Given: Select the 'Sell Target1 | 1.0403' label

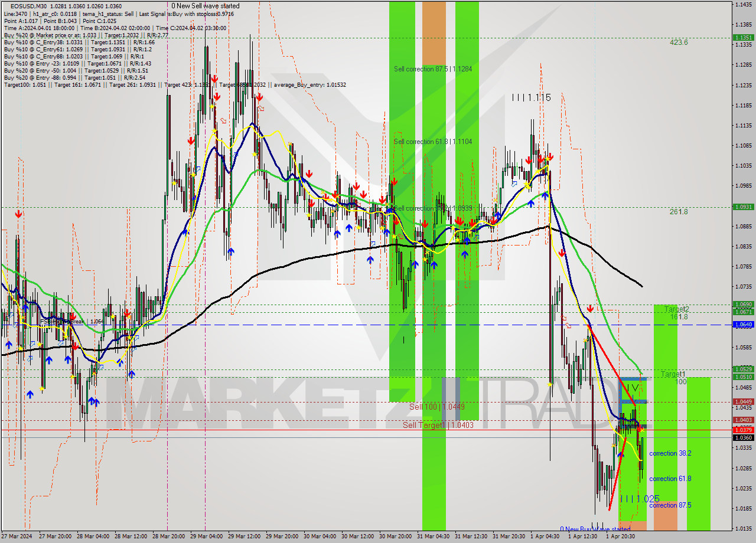Looking at the screenshot, I should [438, 425].
